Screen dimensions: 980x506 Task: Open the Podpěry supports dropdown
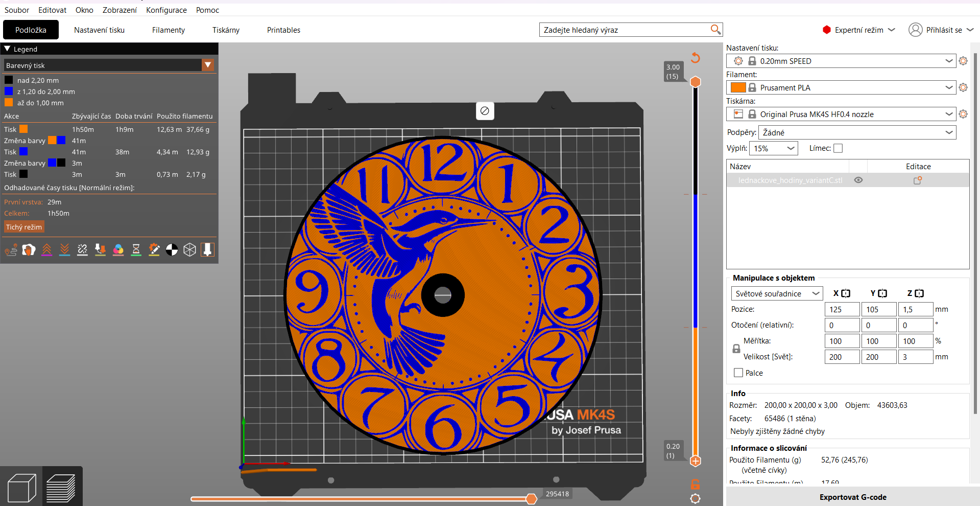tap(857, 132)
